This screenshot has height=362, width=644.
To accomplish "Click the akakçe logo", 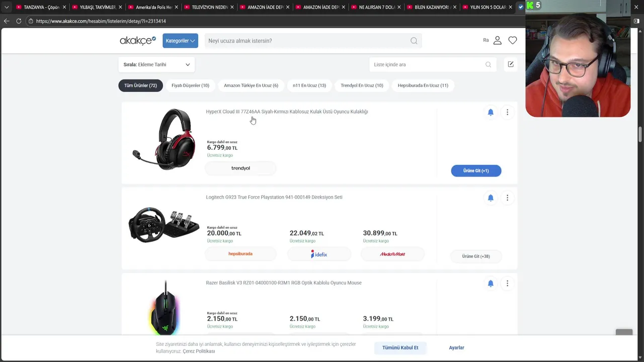I will (138, 41).
